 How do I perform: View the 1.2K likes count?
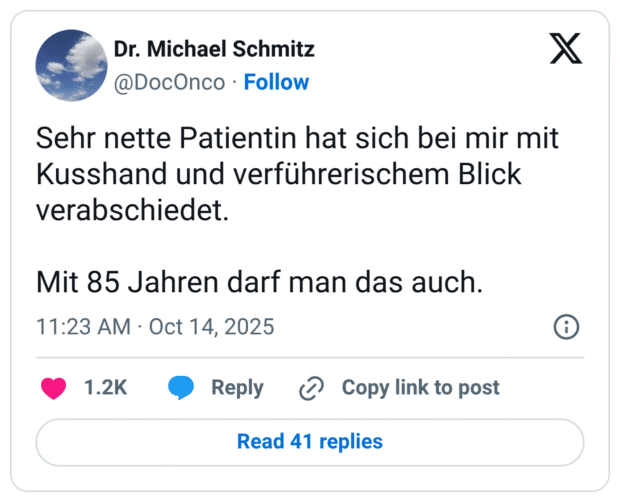click(105, 388)
